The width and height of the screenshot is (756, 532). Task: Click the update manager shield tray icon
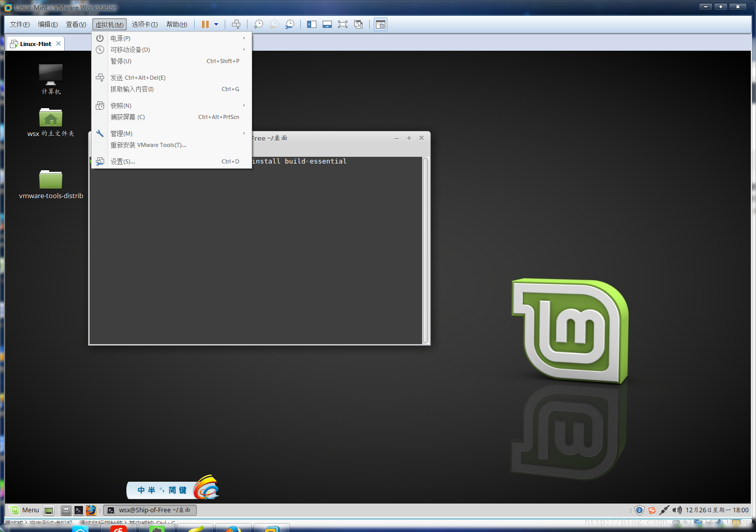coord(639,510)
